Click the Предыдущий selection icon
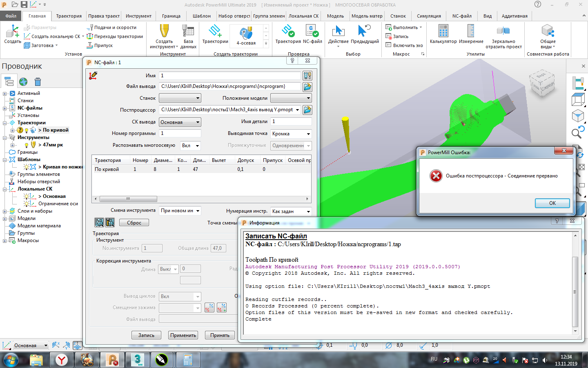The width and height of the screenshot is (588, 368). pyautogui.click(x=365, y=34)
